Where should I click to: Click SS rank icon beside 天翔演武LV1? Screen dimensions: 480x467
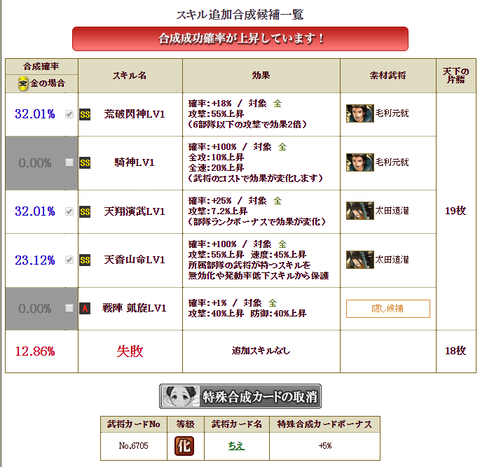pos(85,212)
